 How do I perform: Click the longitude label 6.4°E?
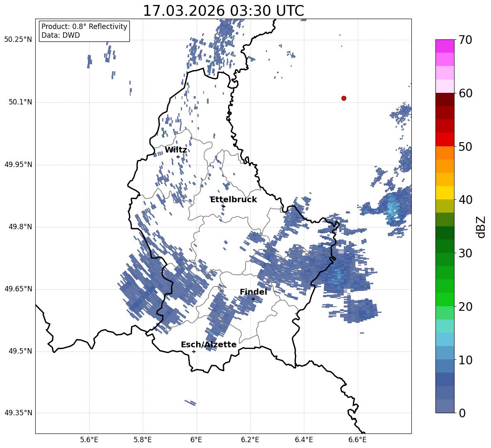(x=304, y=440)
